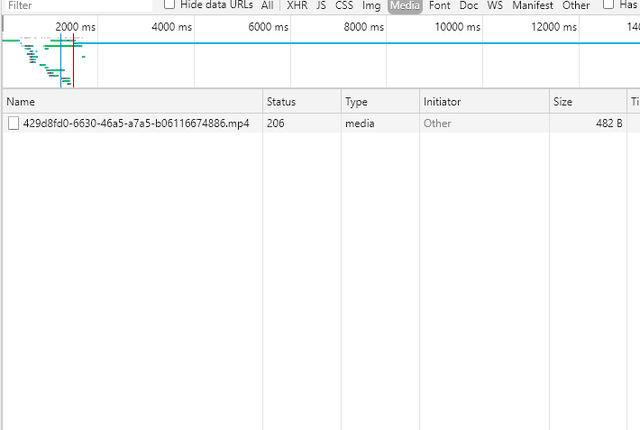Open the 429d8fd0 mp4 request entry
This screenshot has height=430, width=640.
(x=136, y=123)
